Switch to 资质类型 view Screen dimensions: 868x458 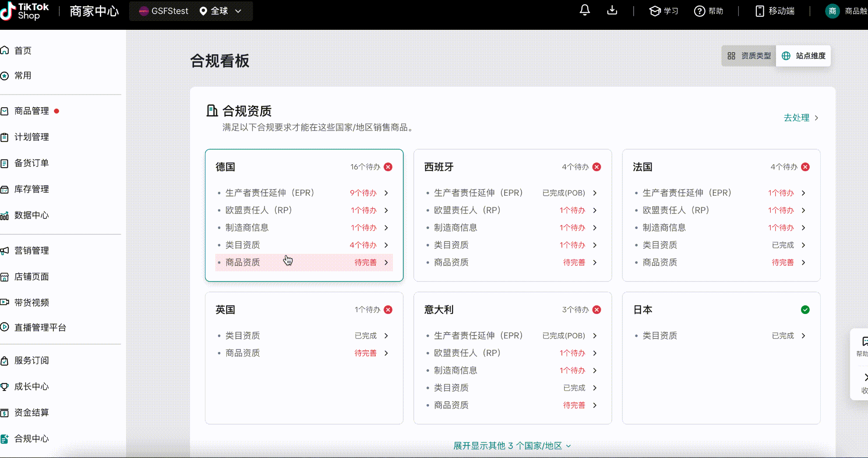[749, 56]
